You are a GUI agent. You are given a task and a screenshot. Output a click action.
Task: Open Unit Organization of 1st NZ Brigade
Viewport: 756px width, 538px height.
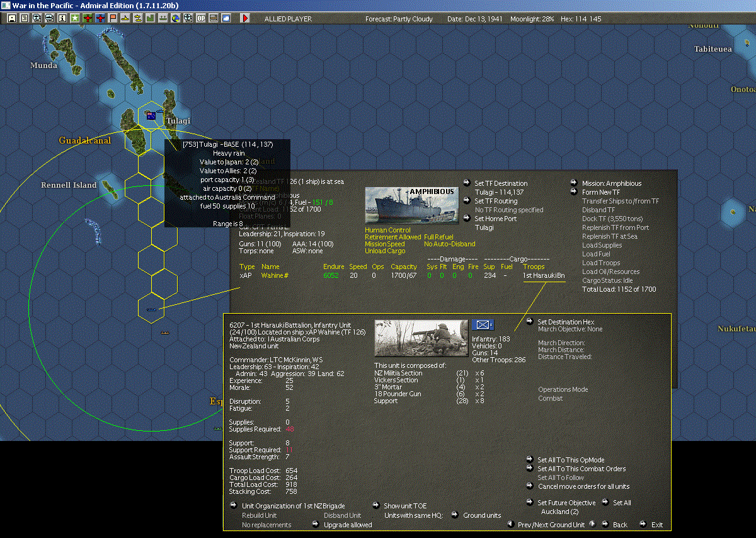coord(293,506)
